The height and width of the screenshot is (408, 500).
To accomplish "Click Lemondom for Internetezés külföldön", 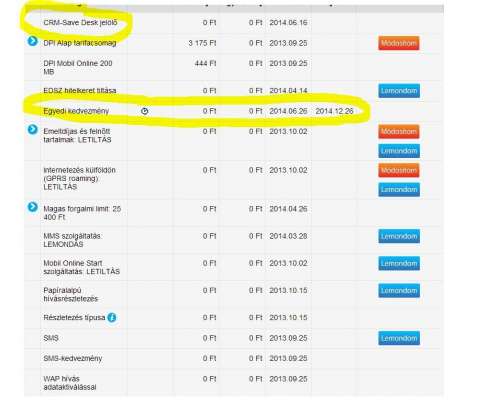I will 399,190.
